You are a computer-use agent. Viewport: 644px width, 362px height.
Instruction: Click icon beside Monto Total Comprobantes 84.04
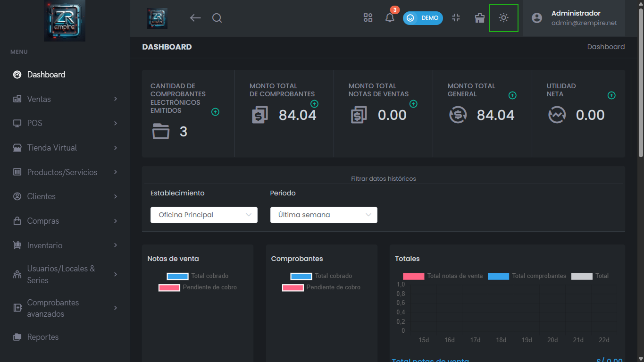[260, 115]
